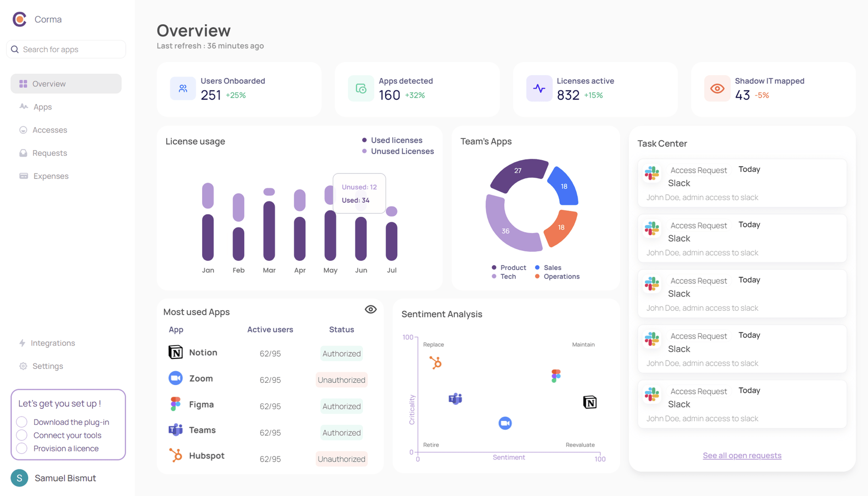Toggle the eye icon on Most used Apps
This screenshot has height=496, width=868.
coord(371,309)
